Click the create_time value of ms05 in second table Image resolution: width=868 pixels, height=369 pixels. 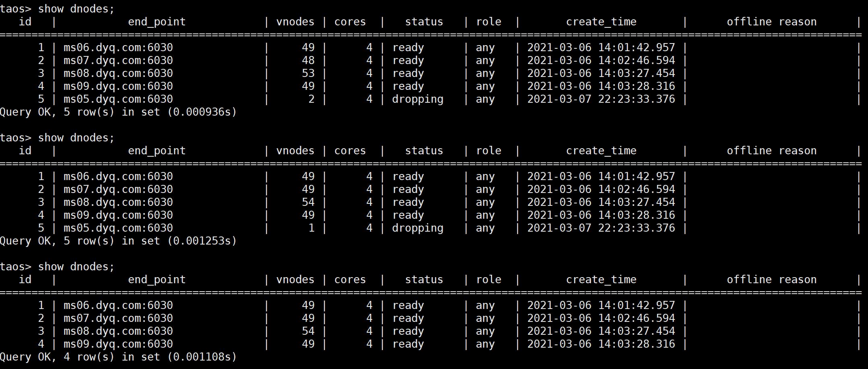601,228
